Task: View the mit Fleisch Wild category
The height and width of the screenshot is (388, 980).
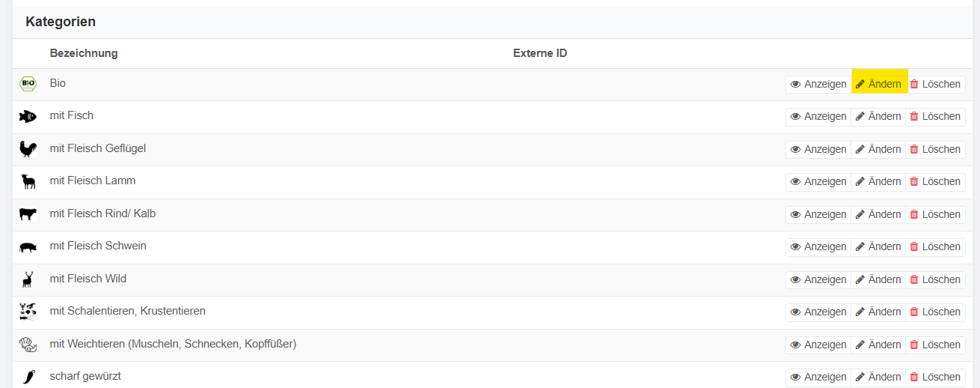Action: click(x=818, y=279)
